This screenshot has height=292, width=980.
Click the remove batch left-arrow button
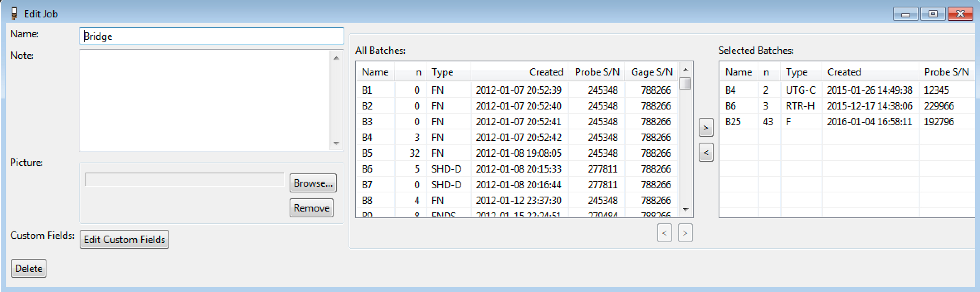tap(706, 153)
